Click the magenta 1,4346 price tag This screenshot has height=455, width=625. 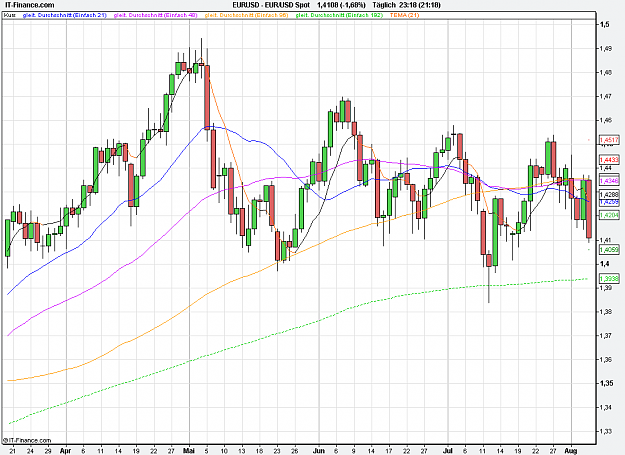[609, 181]
